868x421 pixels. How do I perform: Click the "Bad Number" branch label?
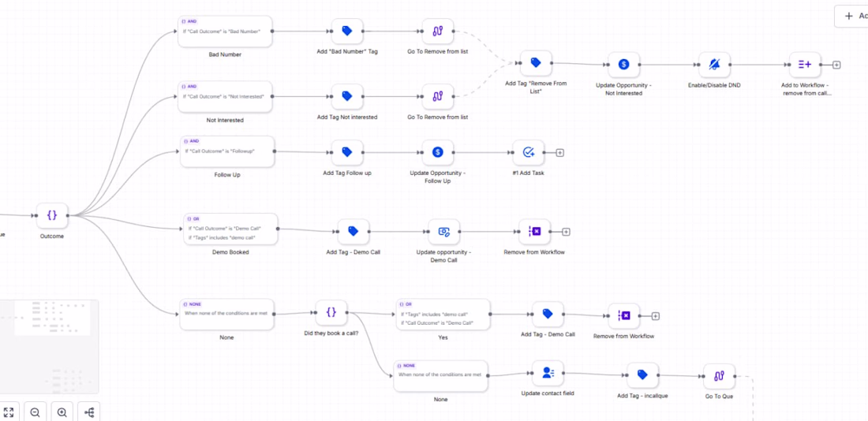click(225, 54)
